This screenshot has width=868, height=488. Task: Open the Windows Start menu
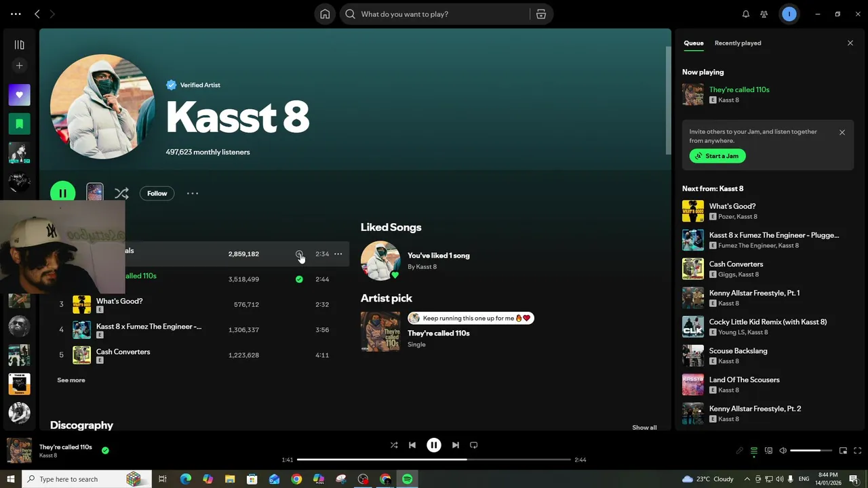tap(10, 479)
